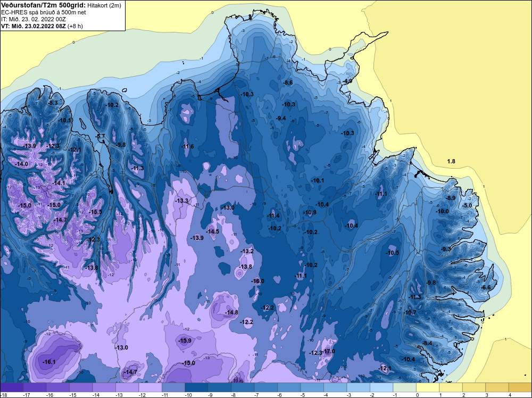Select the legend swatch labeled -14

tap(104, 387)
